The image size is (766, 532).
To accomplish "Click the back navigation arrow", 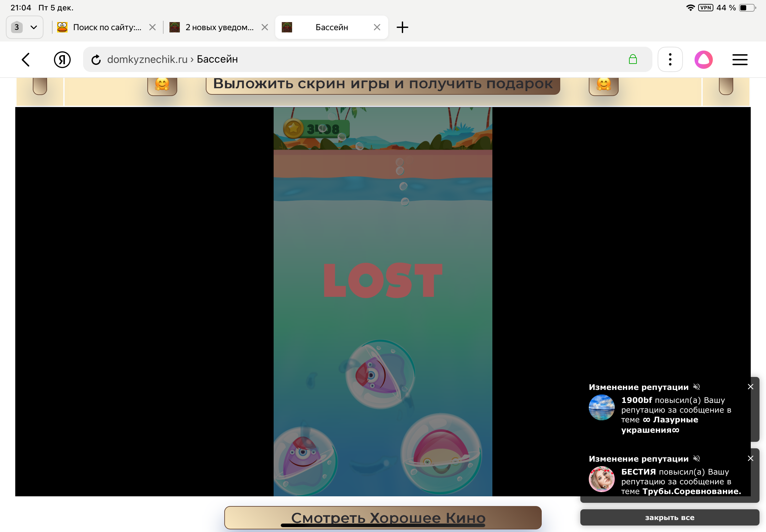I will (x=26, y=60).
